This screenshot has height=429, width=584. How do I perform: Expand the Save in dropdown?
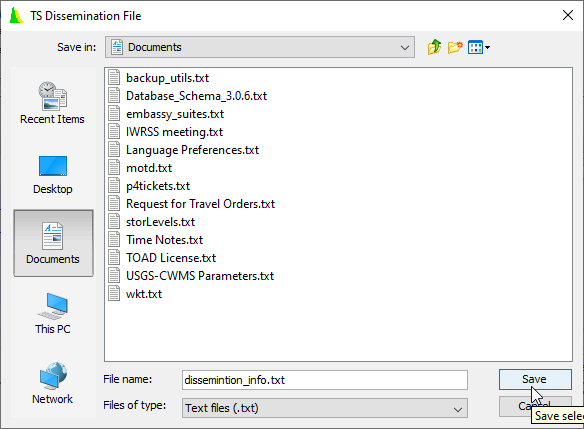click(x=260, y=47)
